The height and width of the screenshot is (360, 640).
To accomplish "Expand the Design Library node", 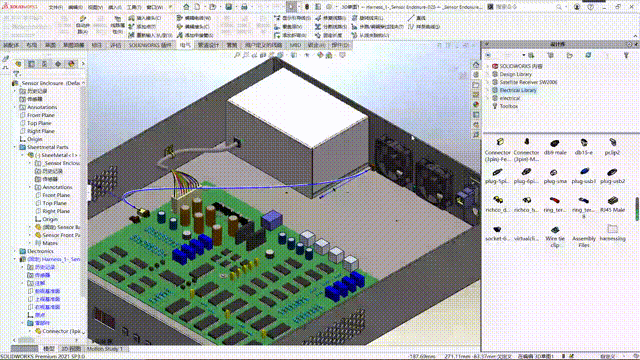I will click(487, 74).
